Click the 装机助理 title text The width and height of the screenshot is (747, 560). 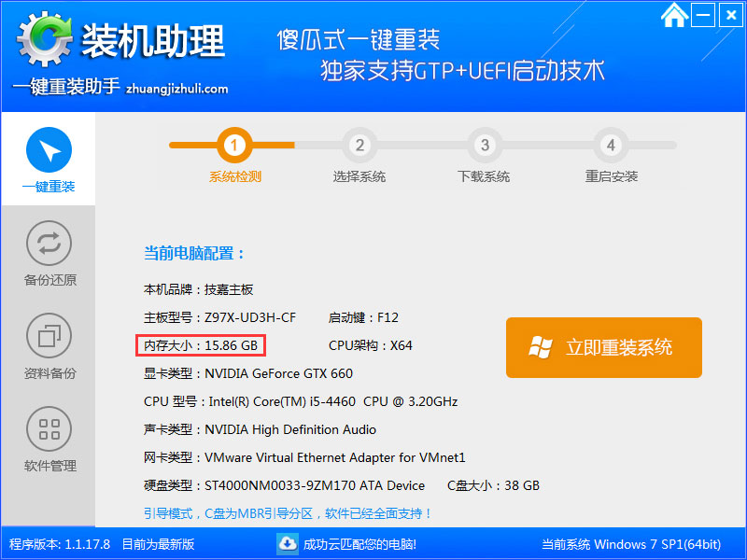[x=153, y=41]
